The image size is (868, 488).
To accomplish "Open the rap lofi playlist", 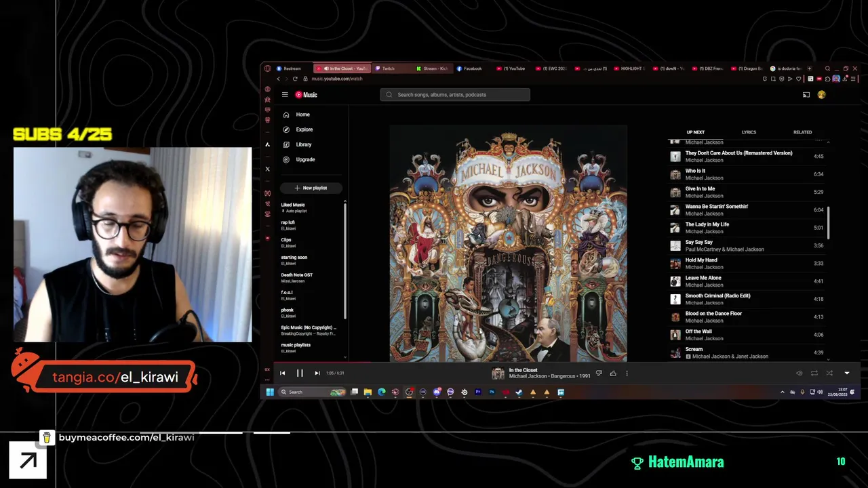I will (311, 225).
